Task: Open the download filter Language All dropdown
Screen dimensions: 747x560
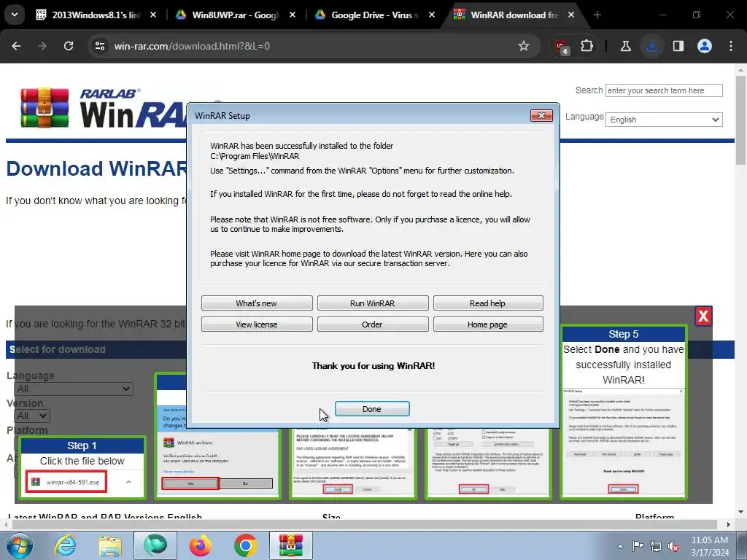Action: point(74,389)
